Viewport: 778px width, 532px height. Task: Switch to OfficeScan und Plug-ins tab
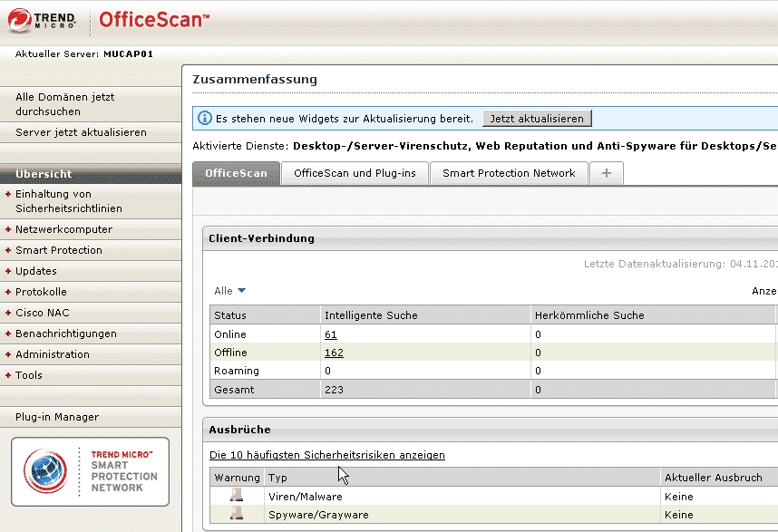(355, 173)
